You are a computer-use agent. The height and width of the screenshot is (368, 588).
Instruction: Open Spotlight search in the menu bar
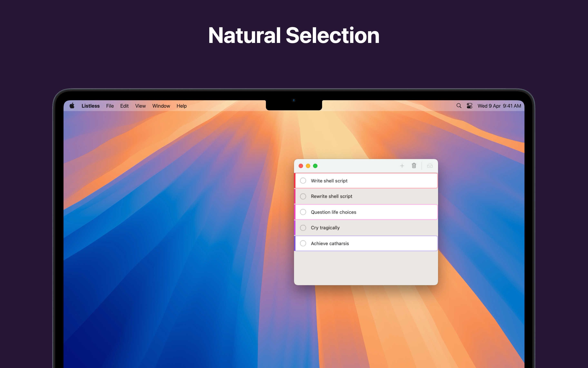click(459, 106)
